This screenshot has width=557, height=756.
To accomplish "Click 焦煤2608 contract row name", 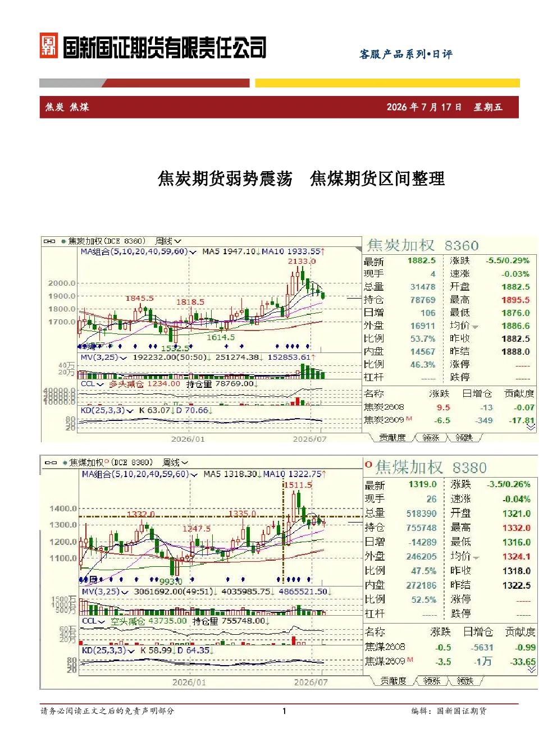I will tap(385, 647).
